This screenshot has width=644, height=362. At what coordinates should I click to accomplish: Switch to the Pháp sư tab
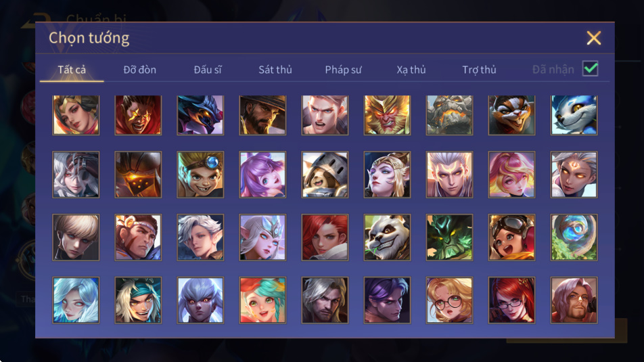(344, 70)
